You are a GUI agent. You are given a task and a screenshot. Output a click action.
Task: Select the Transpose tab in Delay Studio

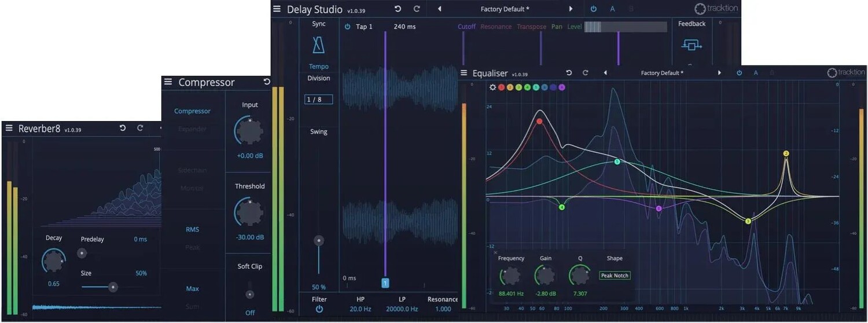[531, 27]
